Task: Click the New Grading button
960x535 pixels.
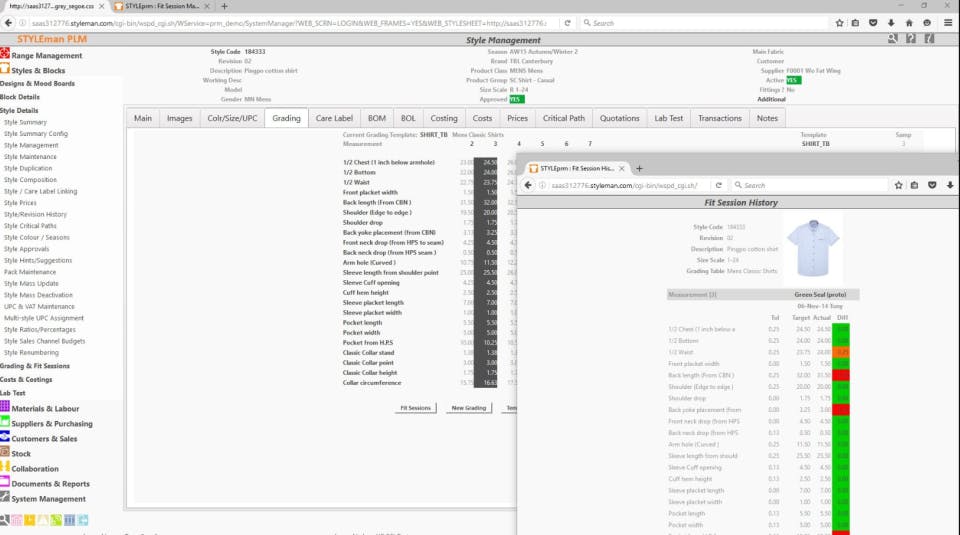Action: pyautogui.click(x=468, y=408)
